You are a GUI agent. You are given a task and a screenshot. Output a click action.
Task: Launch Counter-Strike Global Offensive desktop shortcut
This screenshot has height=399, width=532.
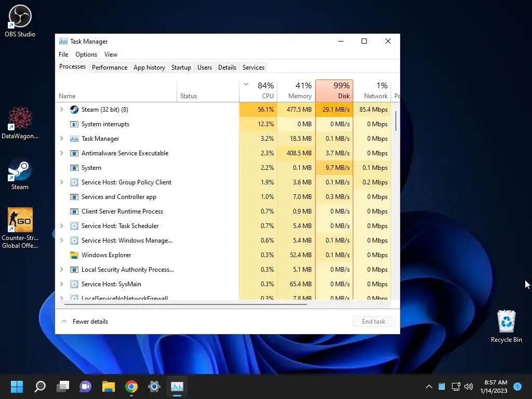click(20, 228)
